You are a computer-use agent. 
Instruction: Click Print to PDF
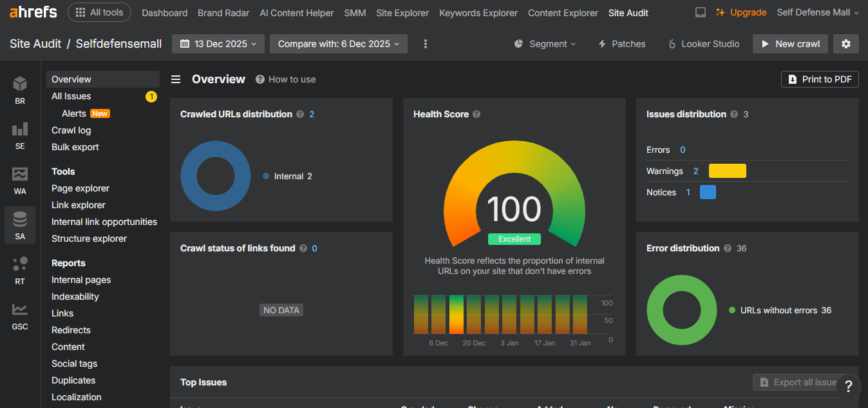pyautogui.click(x=820, y=79)
